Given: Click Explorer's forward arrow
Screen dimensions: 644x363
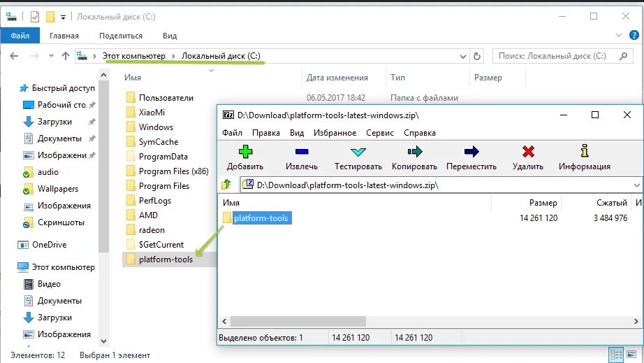Looking at the screenshot, I should 35,56.
